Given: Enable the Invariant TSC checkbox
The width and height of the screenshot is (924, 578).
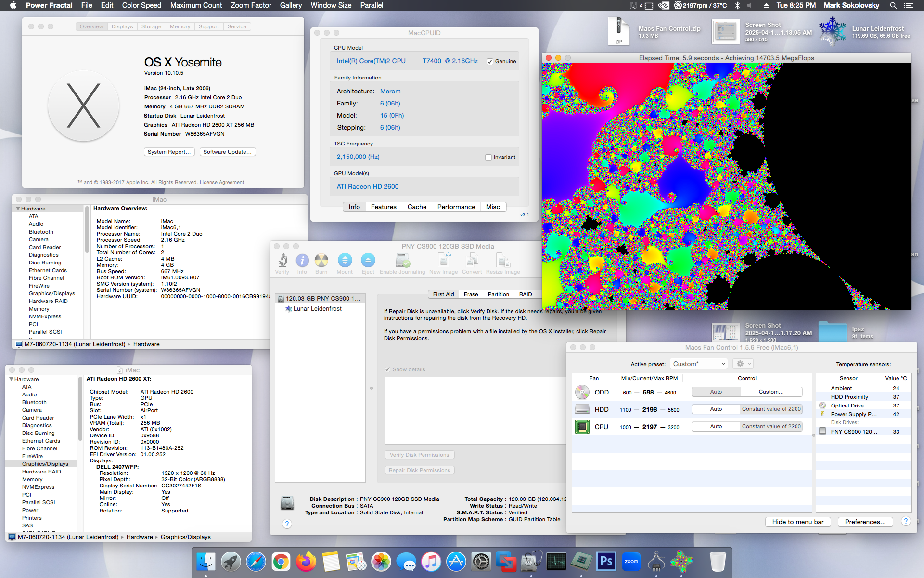Looking at the screenshot, I should pos(488,158).
